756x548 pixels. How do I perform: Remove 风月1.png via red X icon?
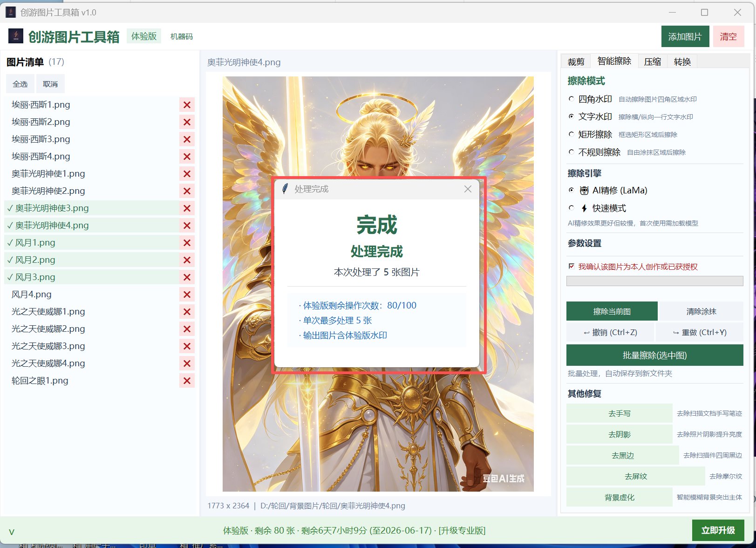point(187,243)
